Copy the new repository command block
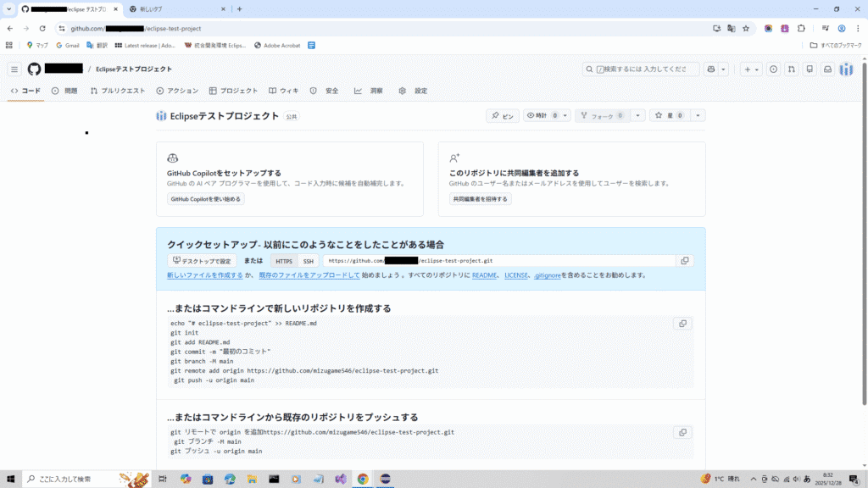The width and height of the screenshot is (868, 488). pyautogui.click(x=682, y=324)
